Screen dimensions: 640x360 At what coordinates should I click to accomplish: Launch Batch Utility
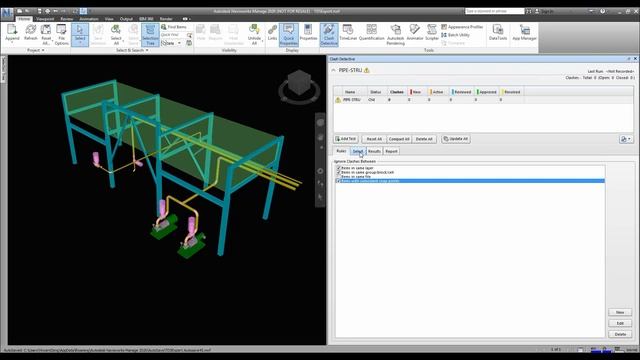tap(456, 35)
